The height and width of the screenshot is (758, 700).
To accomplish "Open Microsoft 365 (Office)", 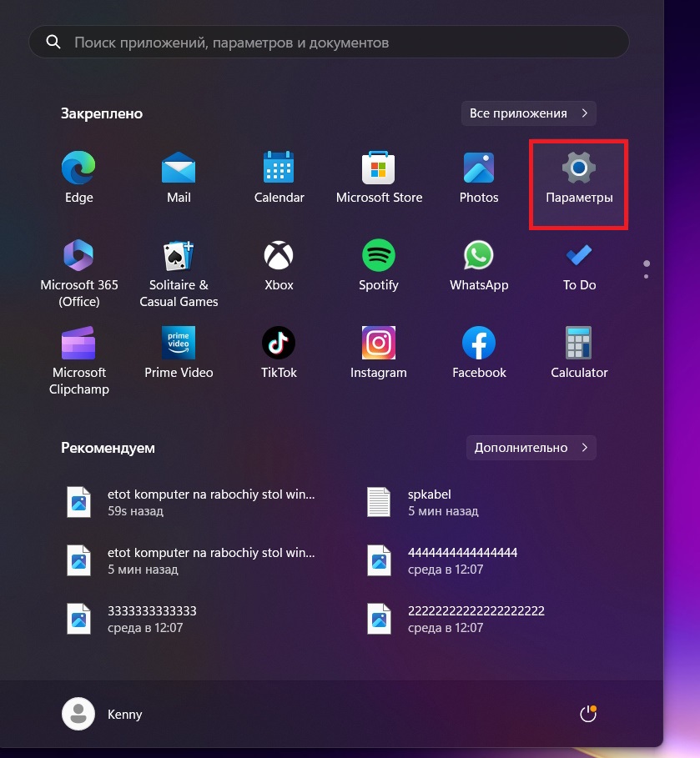I will [x=79, y=274].
